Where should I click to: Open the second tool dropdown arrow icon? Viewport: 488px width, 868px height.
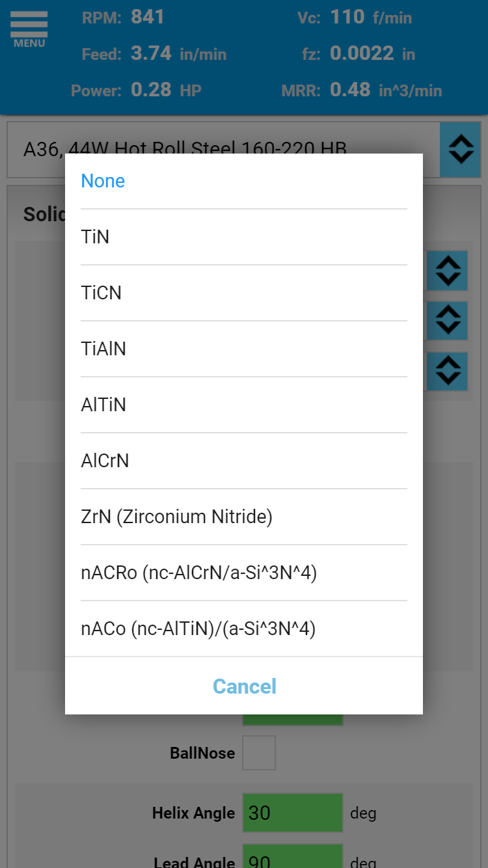(448, 321)
